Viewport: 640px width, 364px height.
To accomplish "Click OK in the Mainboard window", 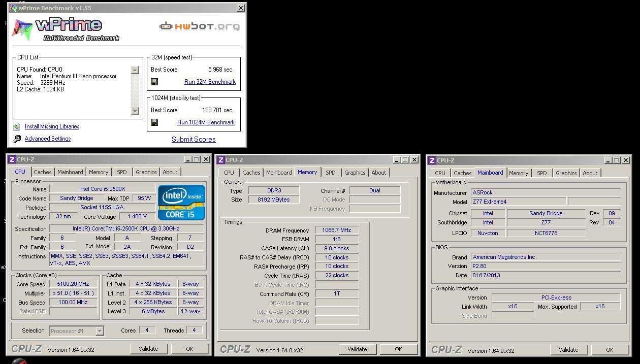I will pyautogui.click(x=610, y=350).
